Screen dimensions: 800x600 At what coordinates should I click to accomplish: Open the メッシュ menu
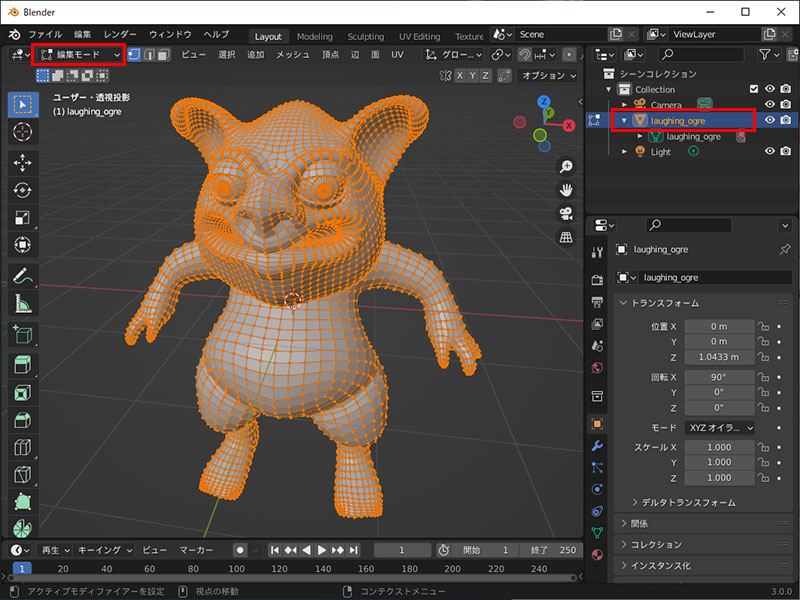292,55
